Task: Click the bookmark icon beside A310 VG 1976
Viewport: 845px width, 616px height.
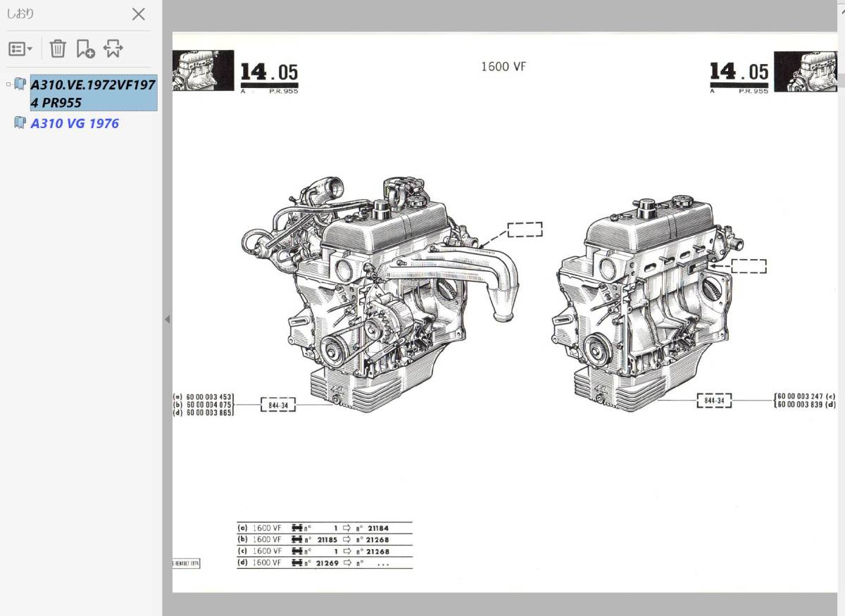Action: [x=20, y=123]
